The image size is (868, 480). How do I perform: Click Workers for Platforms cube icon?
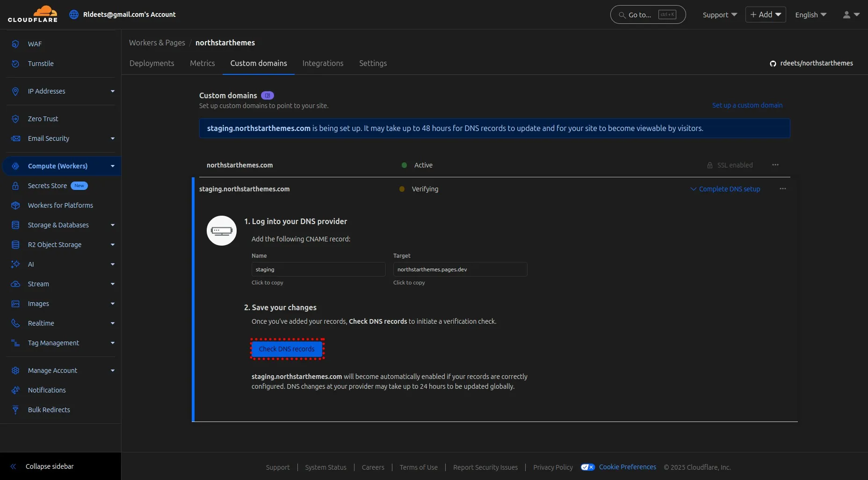tap(15, 205)
